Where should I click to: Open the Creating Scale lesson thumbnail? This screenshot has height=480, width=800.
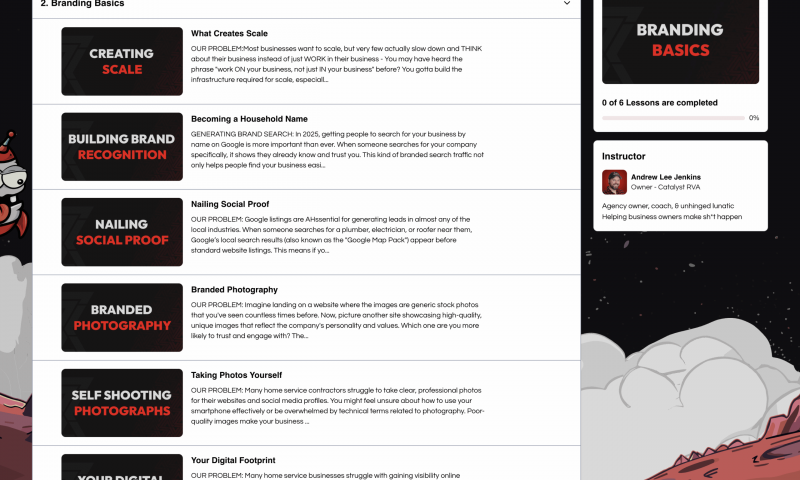pos(122,61)
